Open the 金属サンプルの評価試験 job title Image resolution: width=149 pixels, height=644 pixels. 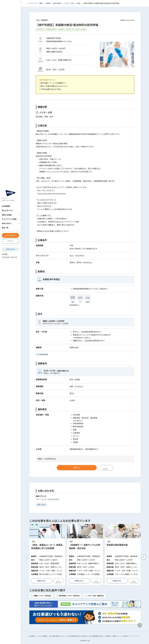click(x=85, y=547)
